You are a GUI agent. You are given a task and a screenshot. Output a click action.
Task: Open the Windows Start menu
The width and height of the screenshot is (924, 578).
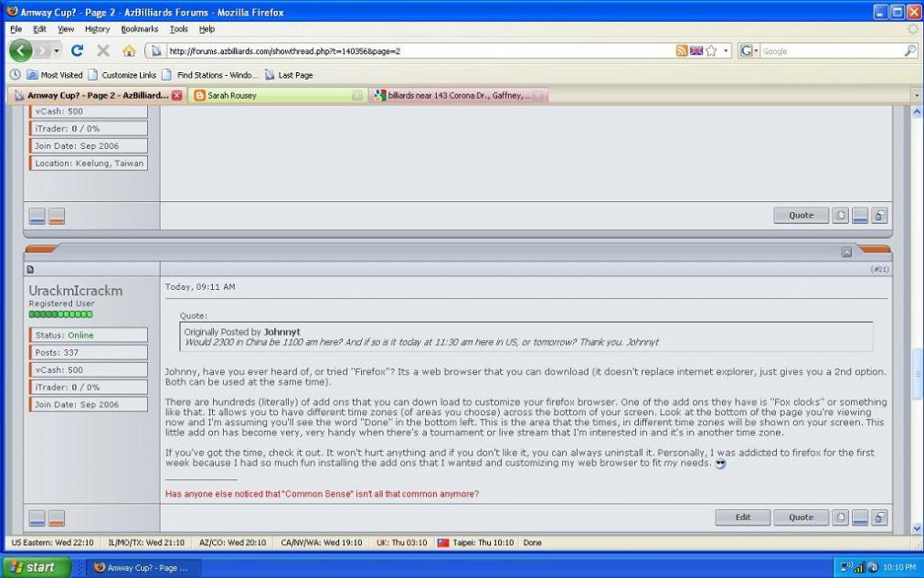coord(34,567)
